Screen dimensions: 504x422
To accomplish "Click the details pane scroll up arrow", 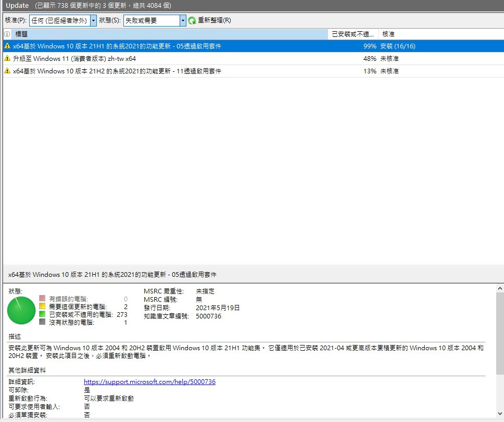I will (x=500, y=288).
